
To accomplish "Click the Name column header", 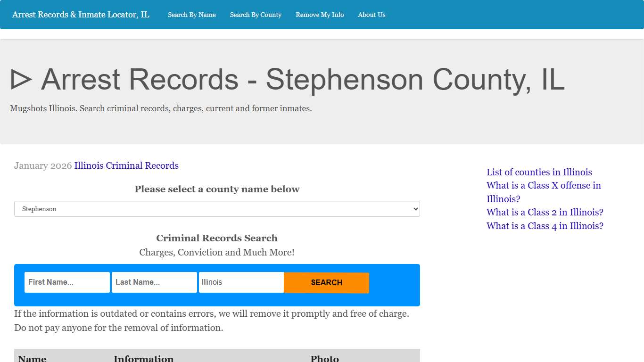I will (x=32, y=358).
